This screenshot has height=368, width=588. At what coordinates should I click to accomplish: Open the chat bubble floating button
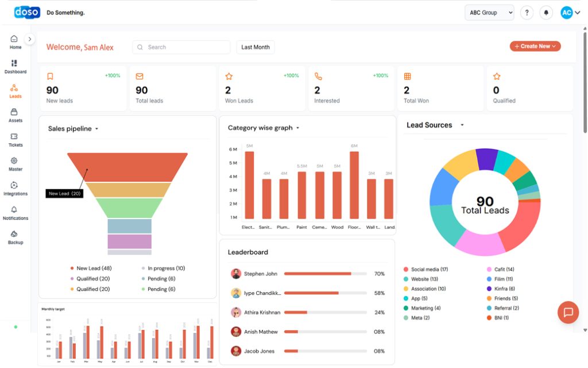click(x=568, y=312)
